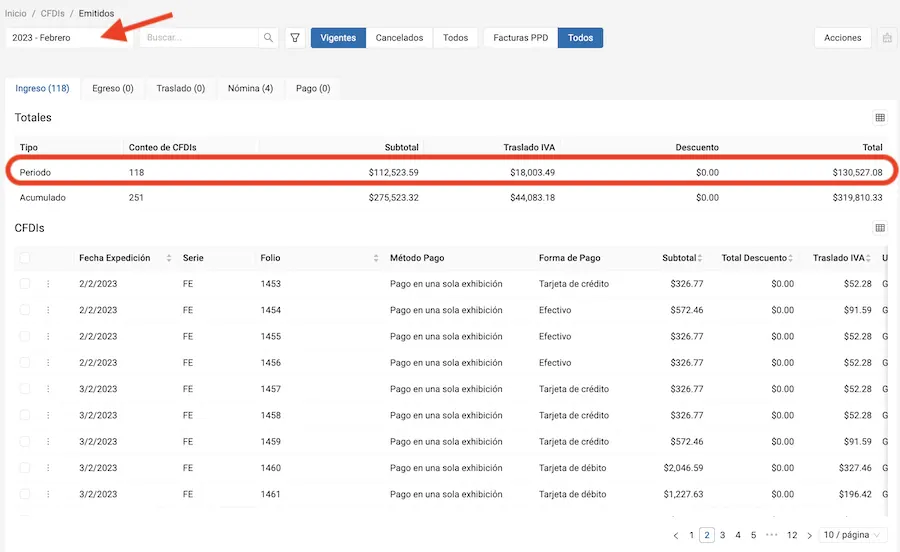
Task: Click the icon button beside Acciones
Action: click(886, 38)
